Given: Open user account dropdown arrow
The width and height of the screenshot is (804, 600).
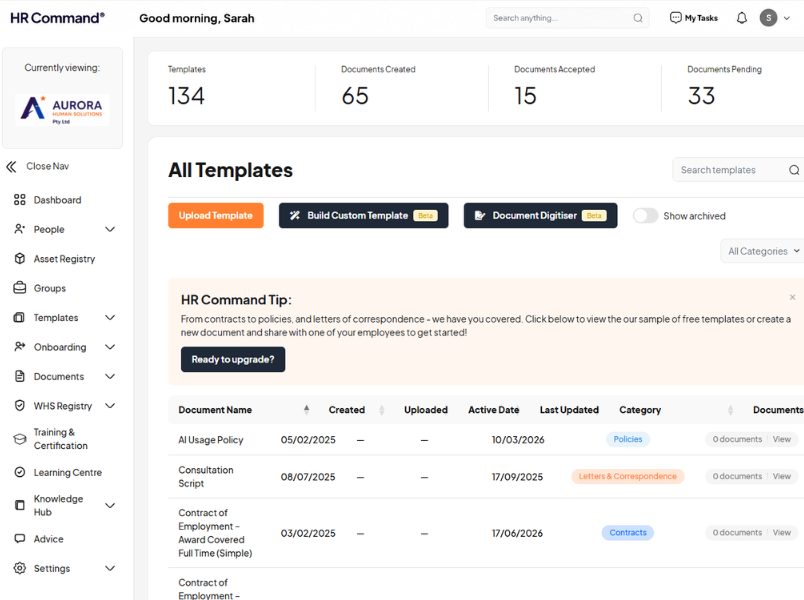Looking at the screenshot, I should coord(787,18).
